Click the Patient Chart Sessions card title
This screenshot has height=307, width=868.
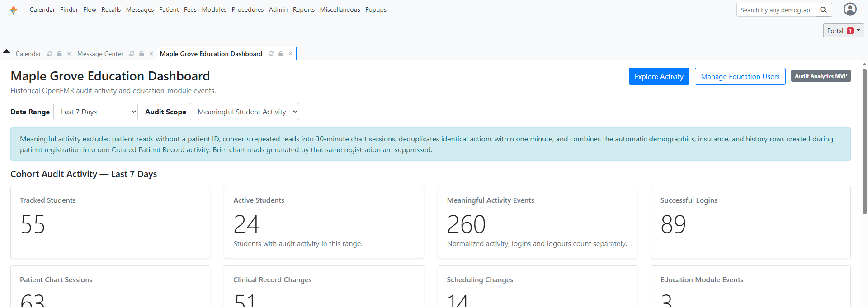(x=56, y=279)
